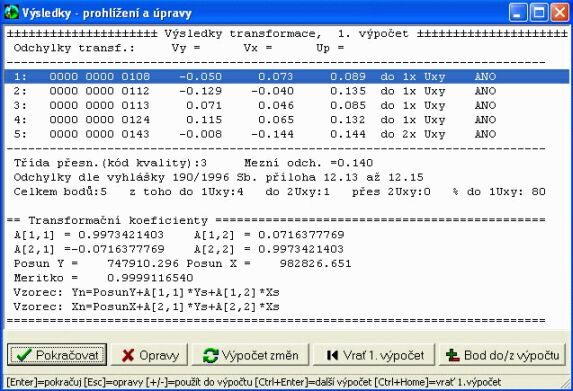Image resolution: width=573 pixels, height=391 pixels.
Task: Click the Meritko coefficient value line
Action: (x=103, y=278)
